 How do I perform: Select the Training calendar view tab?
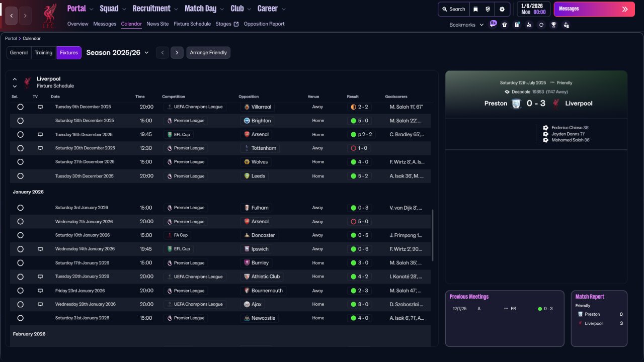coord(43,53)
